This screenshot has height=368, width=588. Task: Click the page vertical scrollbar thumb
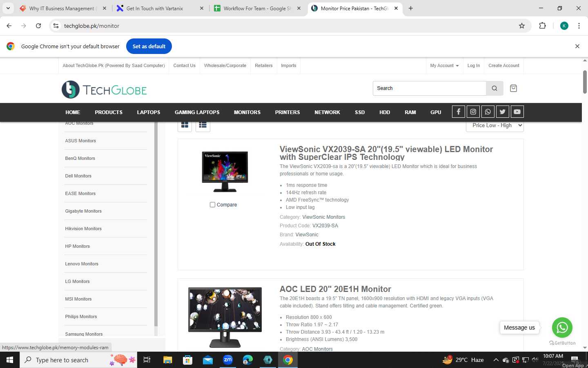(x=585, y=82)
